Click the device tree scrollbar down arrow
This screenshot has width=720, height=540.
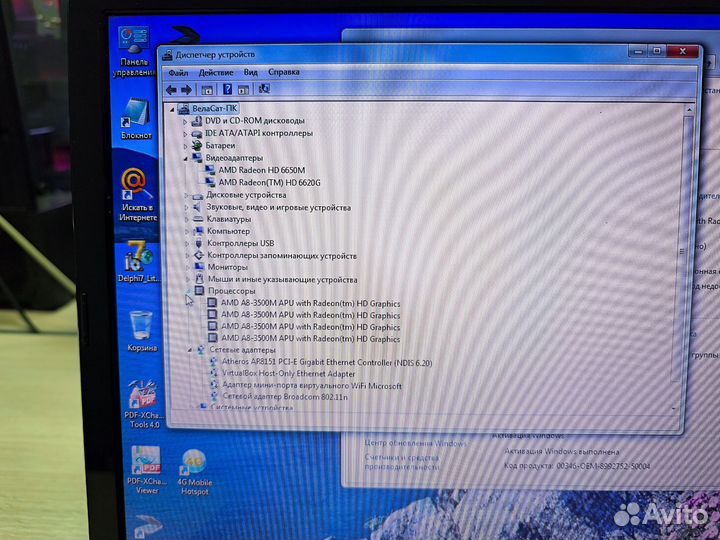click(674, 408)
